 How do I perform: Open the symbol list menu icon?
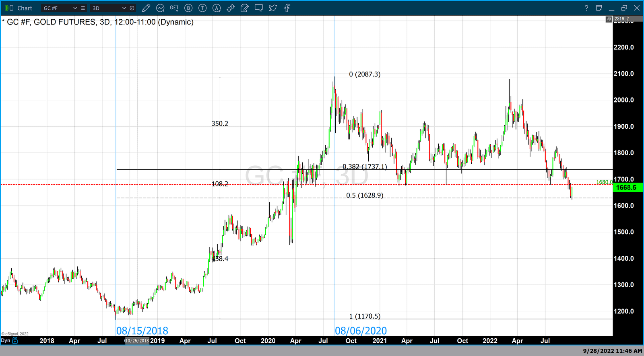[83, 8]
